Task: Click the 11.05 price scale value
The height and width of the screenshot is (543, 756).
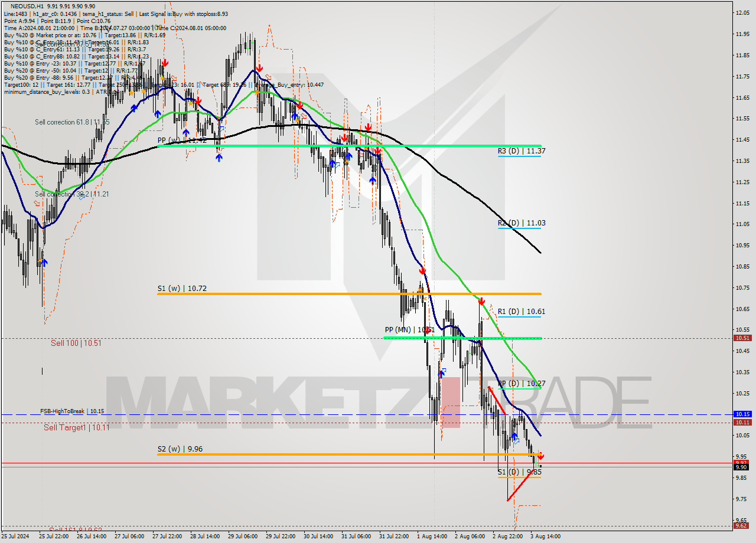Action: click(743, 224)
